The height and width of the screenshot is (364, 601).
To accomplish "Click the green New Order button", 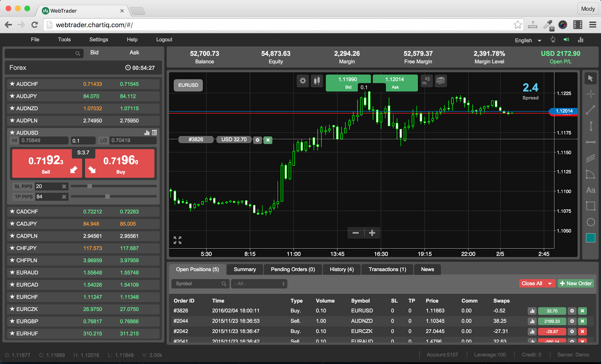I will [x=575, y=284].
